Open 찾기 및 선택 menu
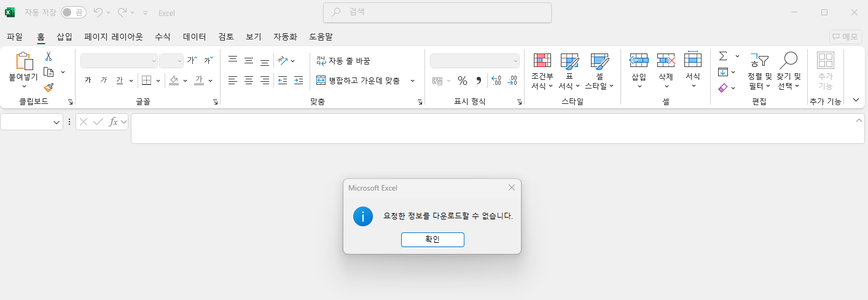Viewport: 868px width, 300px height. (788, 71)
